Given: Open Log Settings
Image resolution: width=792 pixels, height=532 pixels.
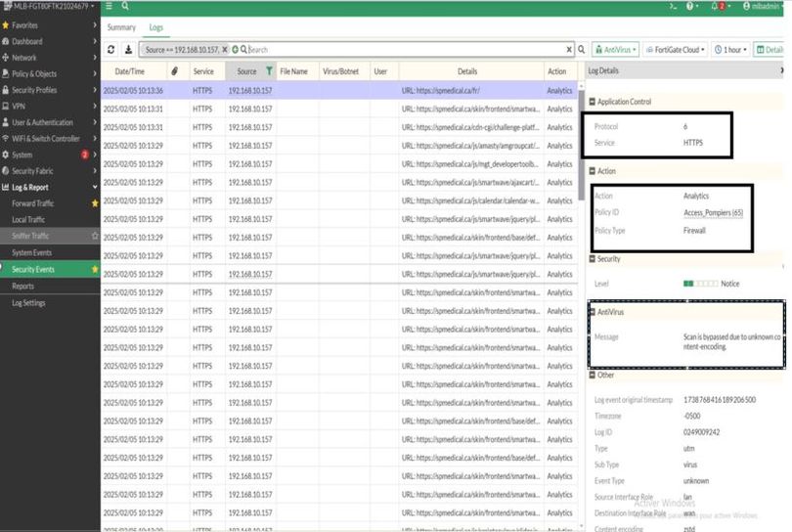Looking at the screenshot, I should pos(28,303).
